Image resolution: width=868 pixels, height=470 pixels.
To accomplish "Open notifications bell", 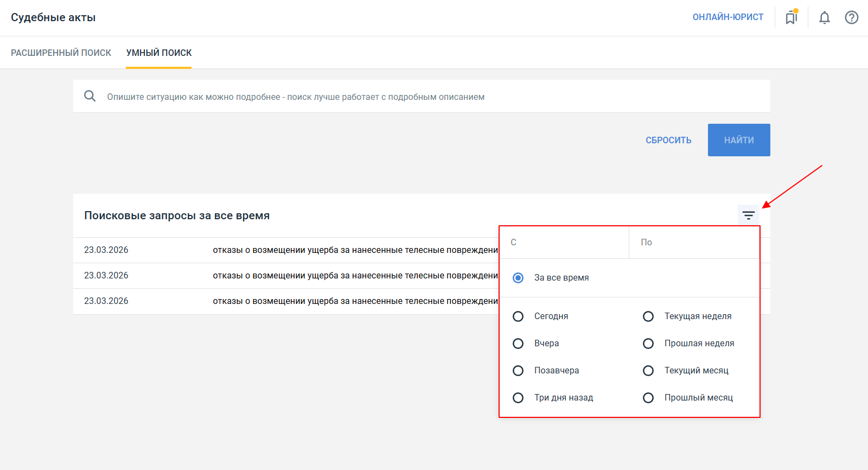I will (x=824, y=17).
